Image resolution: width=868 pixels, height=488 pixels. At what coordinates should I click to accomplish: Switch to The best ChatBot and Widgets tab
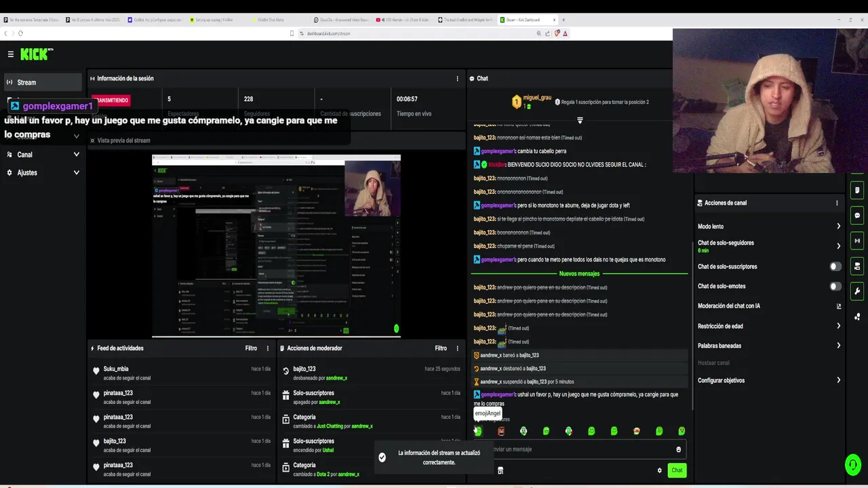coord(467,20)
